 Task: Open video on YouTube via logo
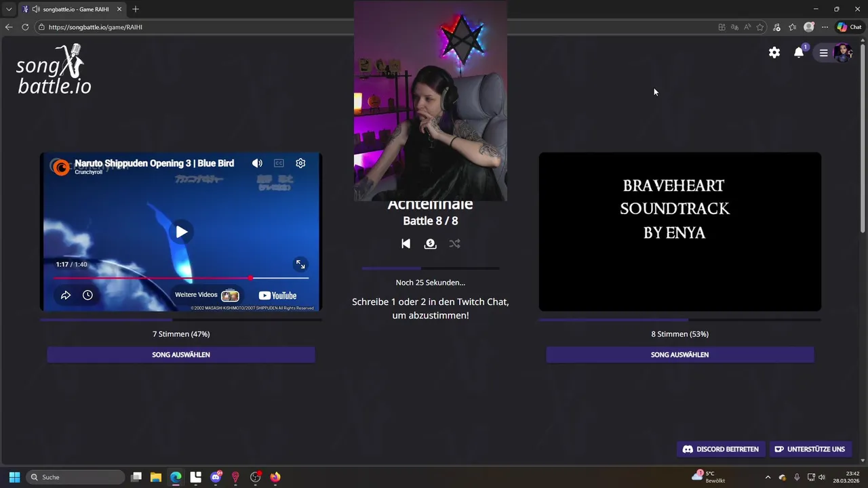(277, 296)
